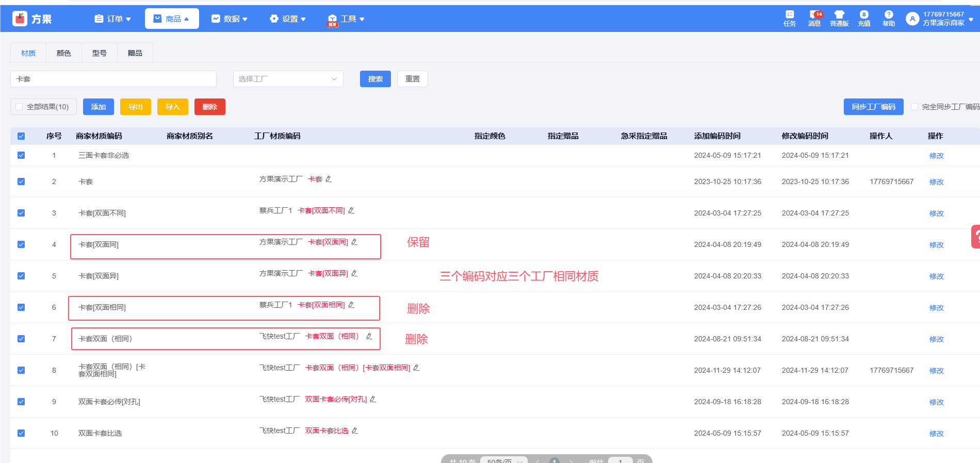
Task: Click the 同步工厂编码 button
Action: [x=873, y=107]
